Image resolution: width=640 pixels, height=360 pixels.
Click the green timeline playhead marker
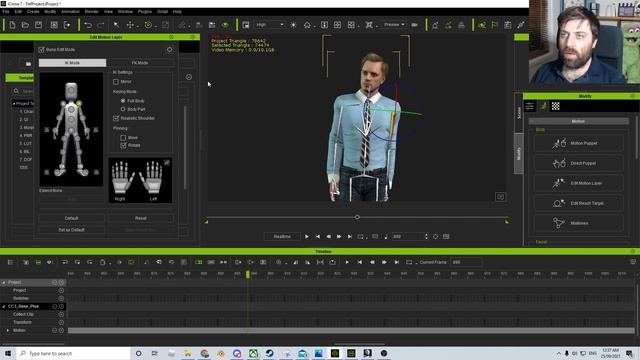coord(248,275)
